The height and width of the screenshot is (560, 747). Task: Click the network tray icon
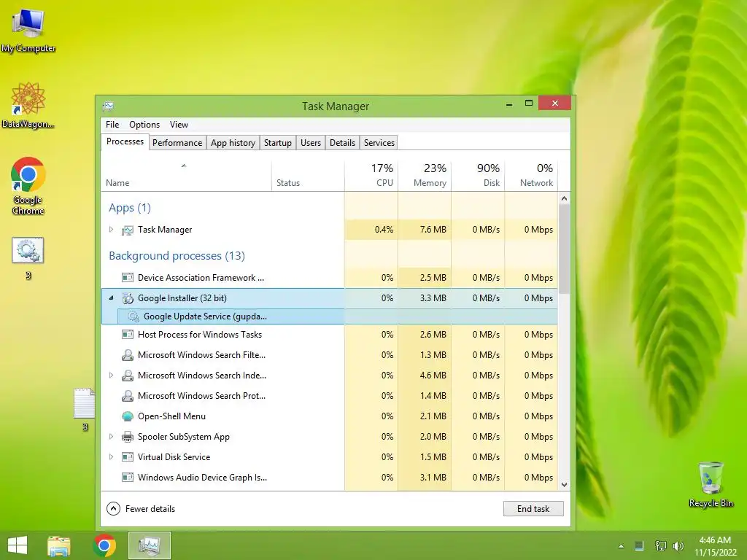[660, 546]
